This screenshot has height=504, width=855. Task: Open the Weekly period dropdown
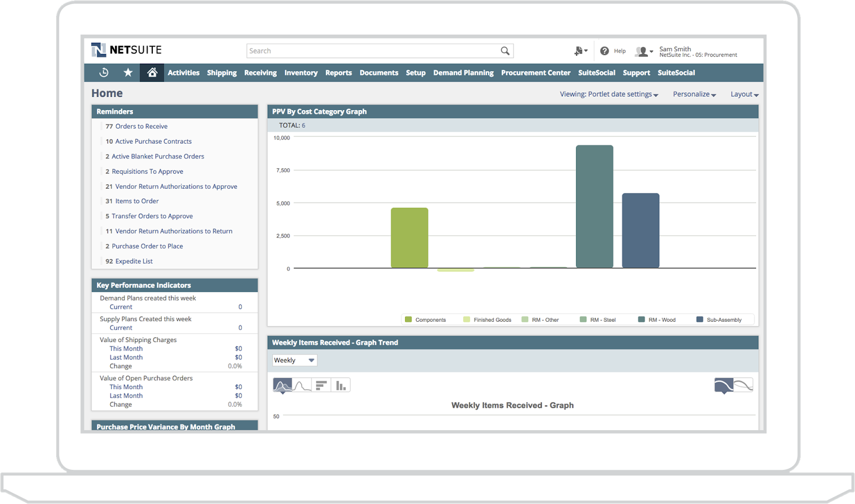coord(294,360)
